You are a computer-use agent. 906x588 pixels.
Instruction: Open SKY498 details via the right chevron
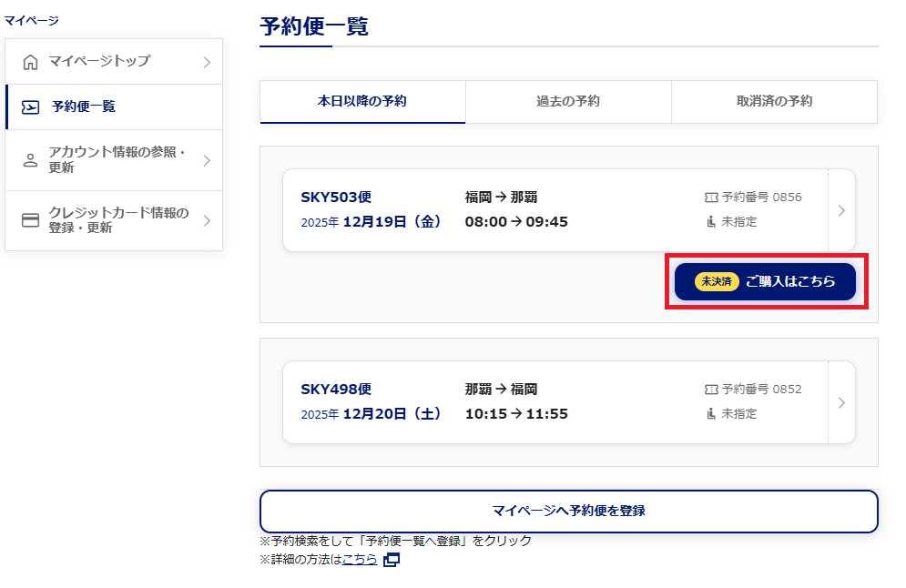coord(840,402)
